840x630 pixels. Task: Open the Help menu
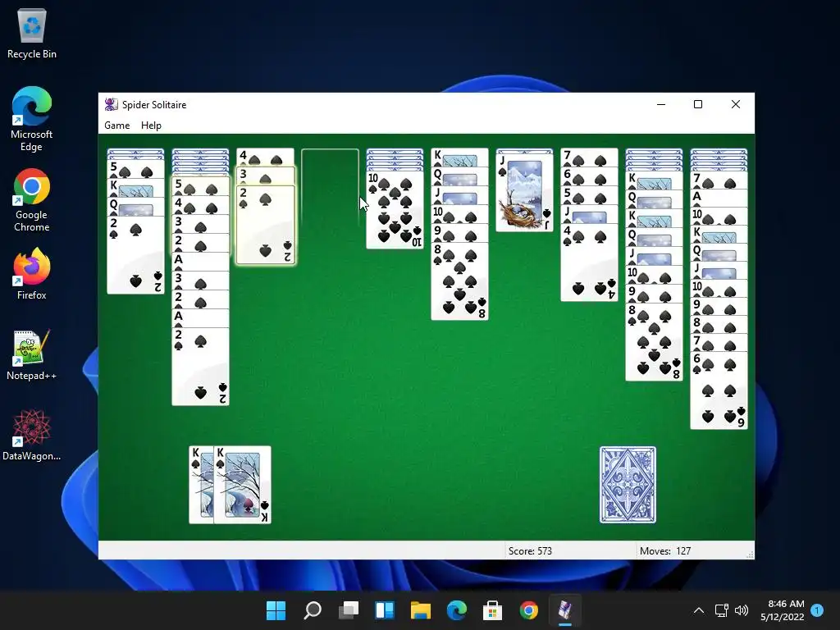point(151,126)
